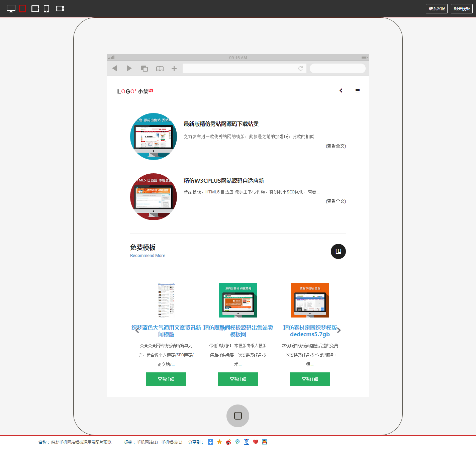Share to QQ Zone star icon
This screenshot has height=449, width=476.
pyautogui.click(x=219, y=442)
